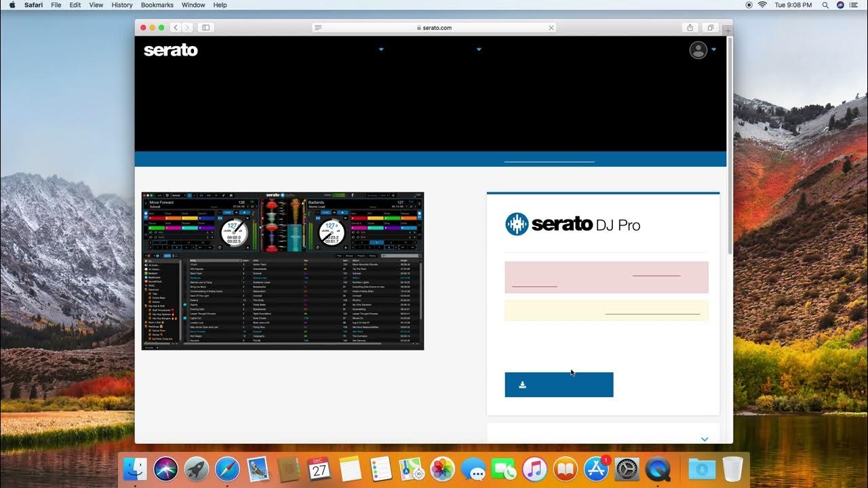Open the Help menu
This screenshot has height=488, width=868.
tap(220, 5)
